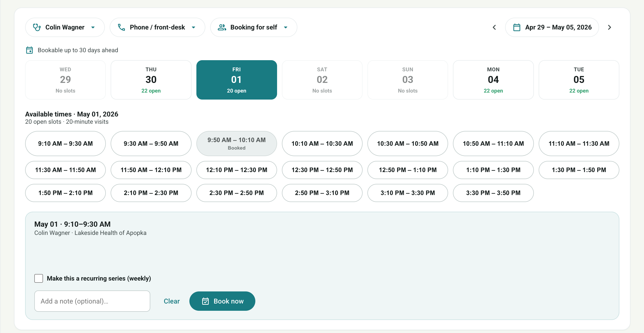Choose the 12:10 PM – 12:30 PM slot
Screen dimensions: 644x333
point(236,170)
